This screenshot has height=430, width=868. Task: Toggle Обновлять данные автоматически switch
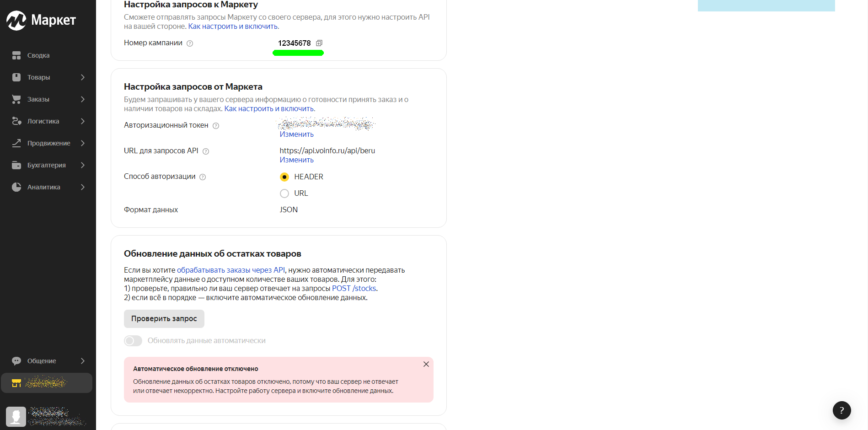133,341
